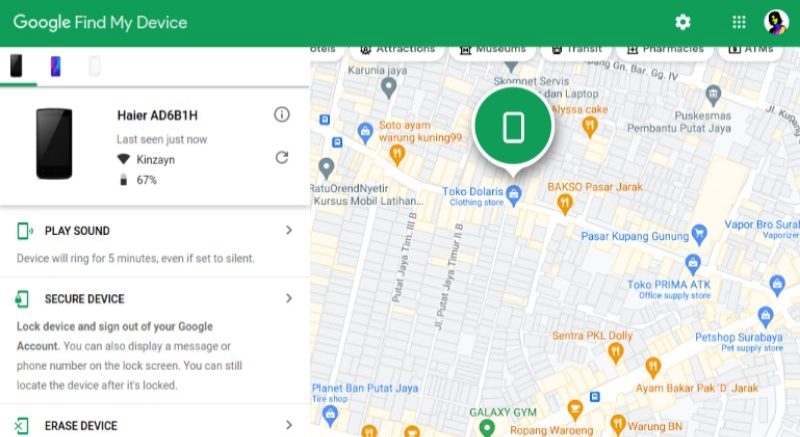Refresh the device location

(282, 158)
